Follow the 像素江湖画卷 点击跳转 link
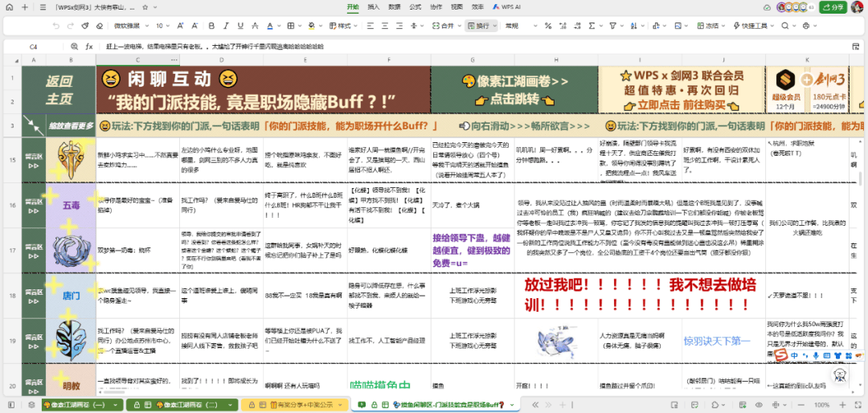Screen dimensions: 868x413 (514, 90)
